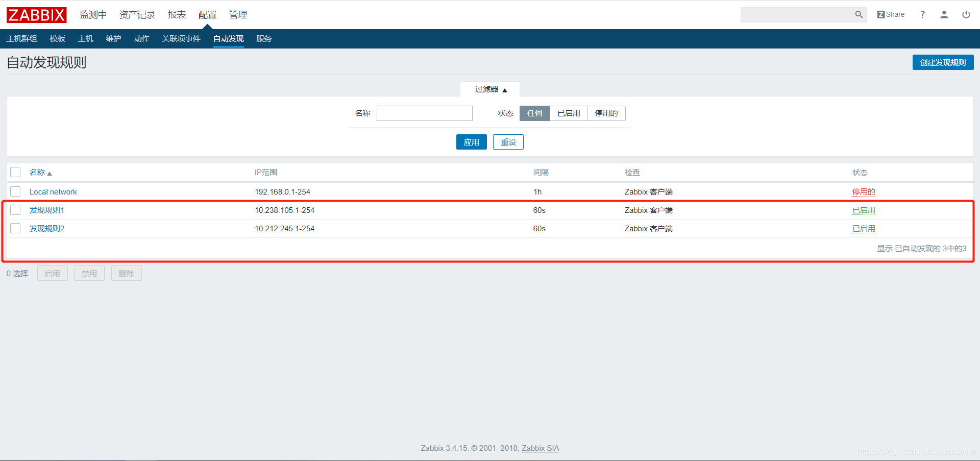
Task: Open the user profile icon
Action: (x=944, y=15)
